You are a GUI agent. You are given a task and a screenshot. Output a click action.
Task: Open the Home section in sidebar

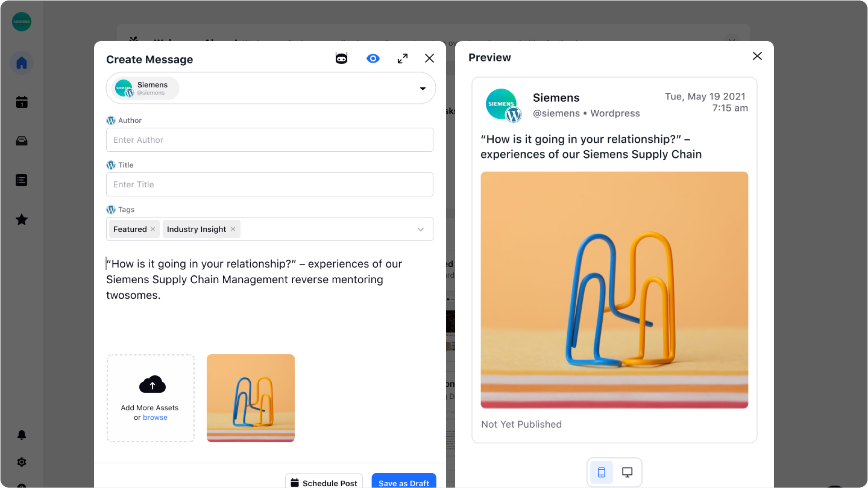(x=22, y=63)
